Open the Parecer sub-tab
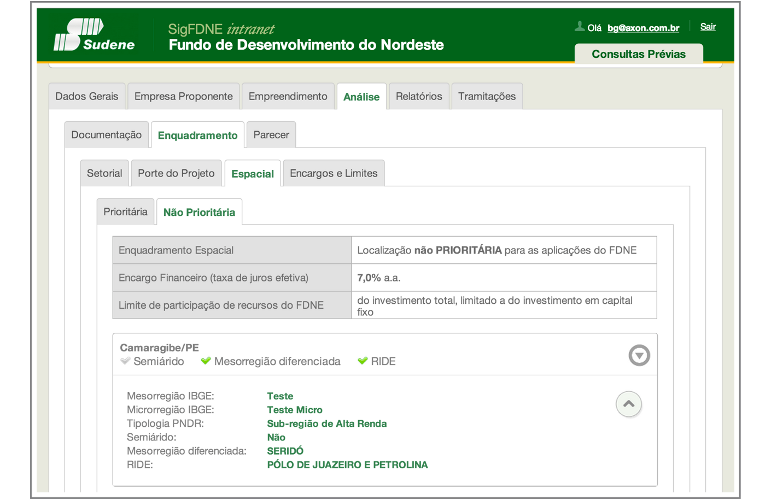Screen dimensions: 771x500 point(271,135)
